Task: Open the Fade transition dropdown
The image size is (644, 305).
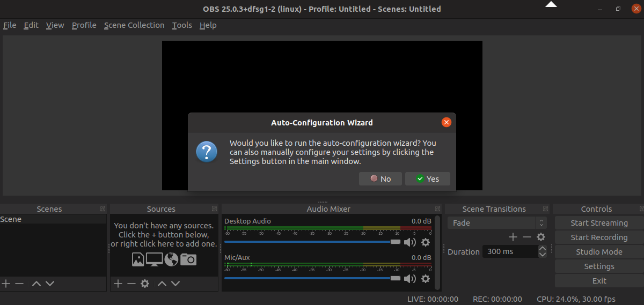Action: click(497, 223)
